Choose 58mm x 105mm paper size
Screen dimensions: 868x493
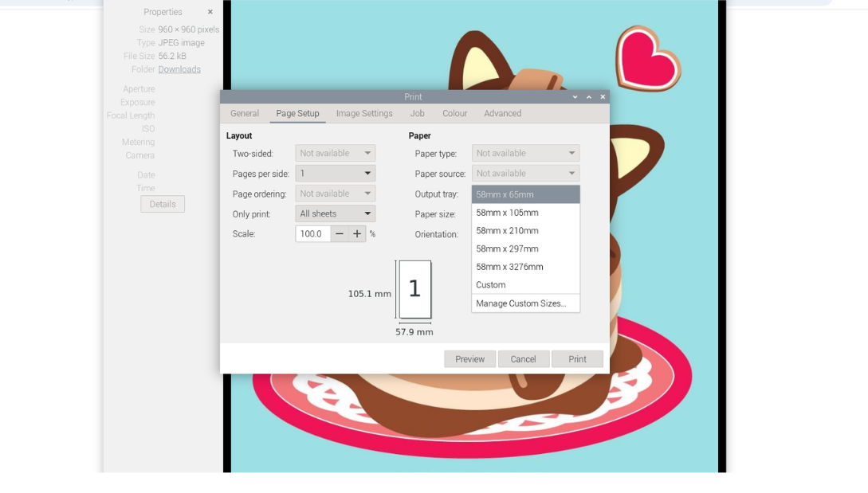pyautogui.click(x=526, y=213)
